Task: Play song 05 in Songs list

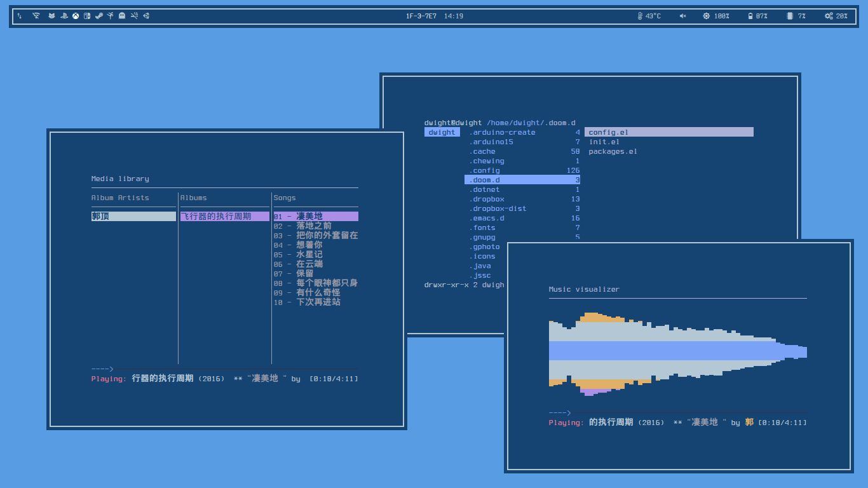Action: (x=316, y=254)
